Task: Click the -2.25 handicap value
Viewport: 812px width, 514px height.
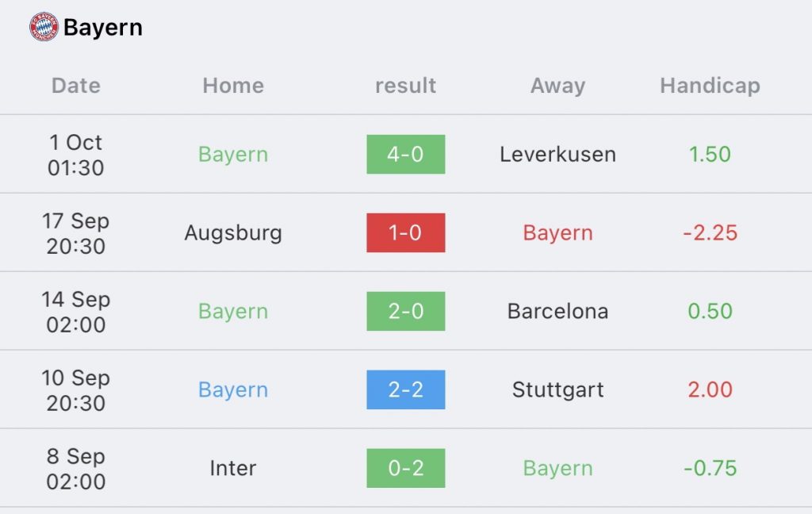Action: [x=710, y=232]
